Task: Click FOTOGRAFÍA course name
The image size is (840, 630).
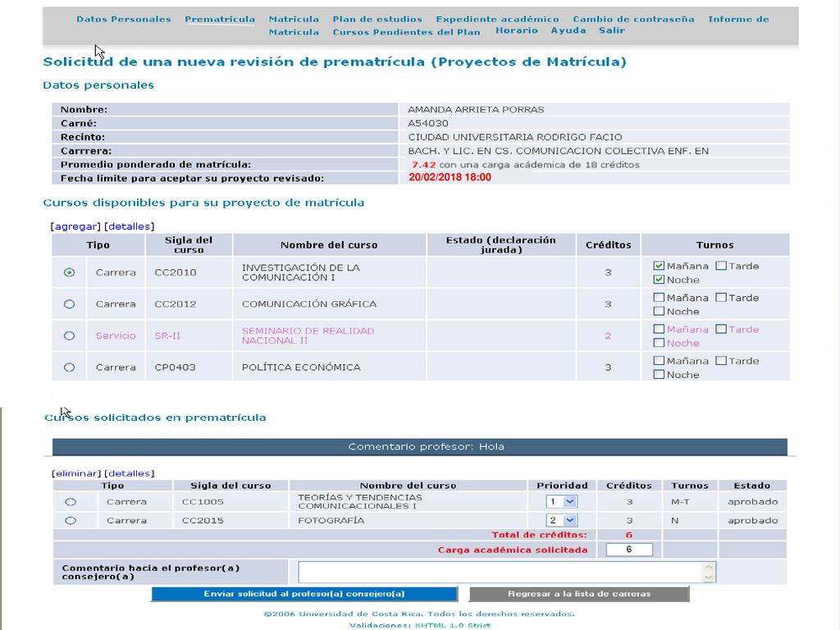Action: click(x=331, y=520)
